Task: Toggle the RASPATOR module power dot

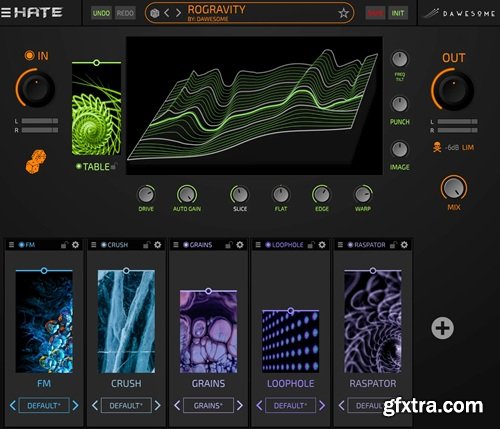Action: coord(350,245)
